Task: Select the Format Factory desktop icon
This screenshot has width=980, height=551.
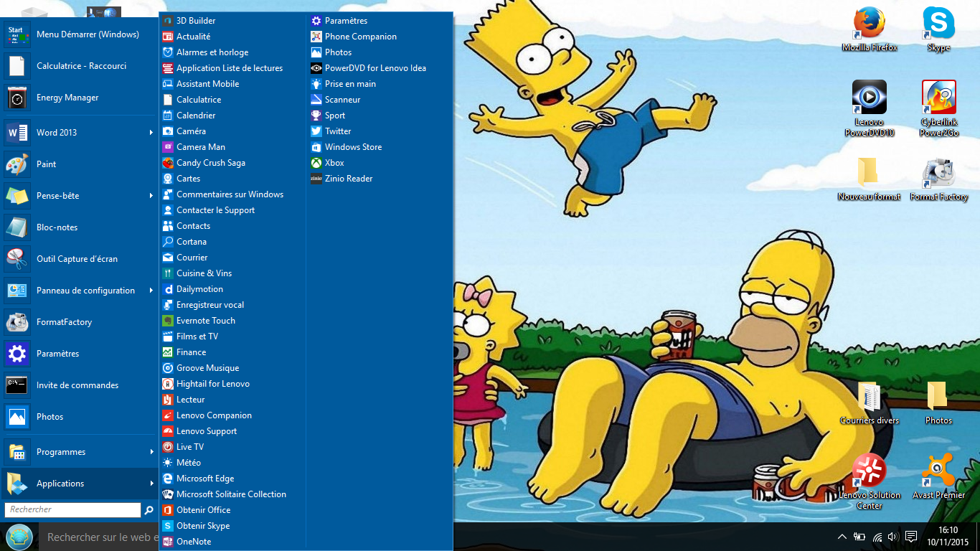Action: [939, 179]
